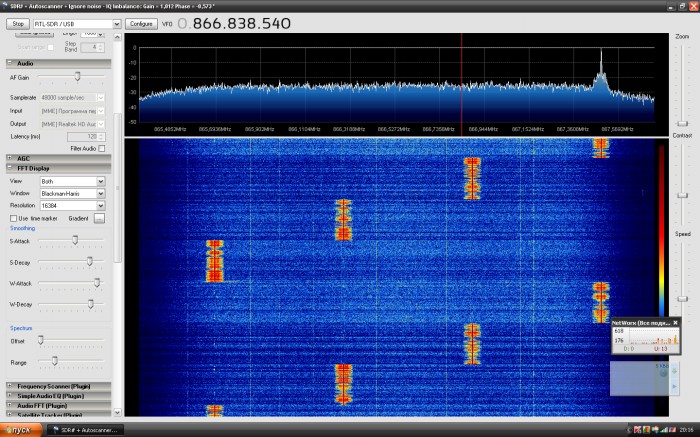Click the 867,1524MHz frequency axis label
Image resolution: width=700 pixels, height=437 pixels.
pyautogui.click(x=528, y=129)
